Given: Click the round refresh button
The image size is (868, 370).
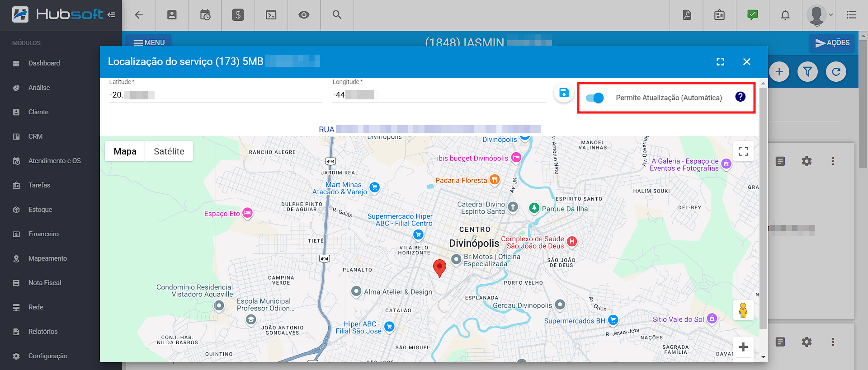Looking at the screenshot, I should pyautogui.click(x=836, y=72).
